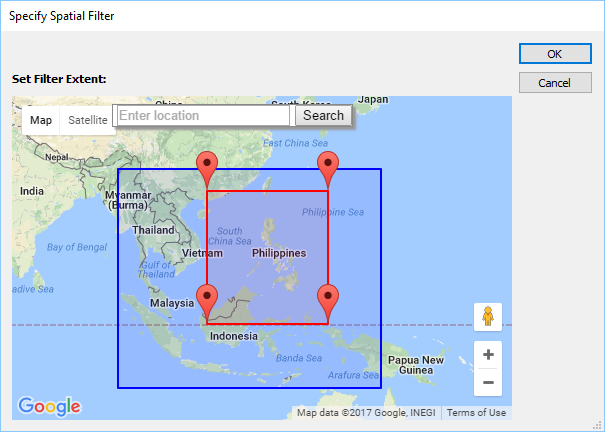
Task: Click the Vietnam label on map
Action: coord(202,253)
